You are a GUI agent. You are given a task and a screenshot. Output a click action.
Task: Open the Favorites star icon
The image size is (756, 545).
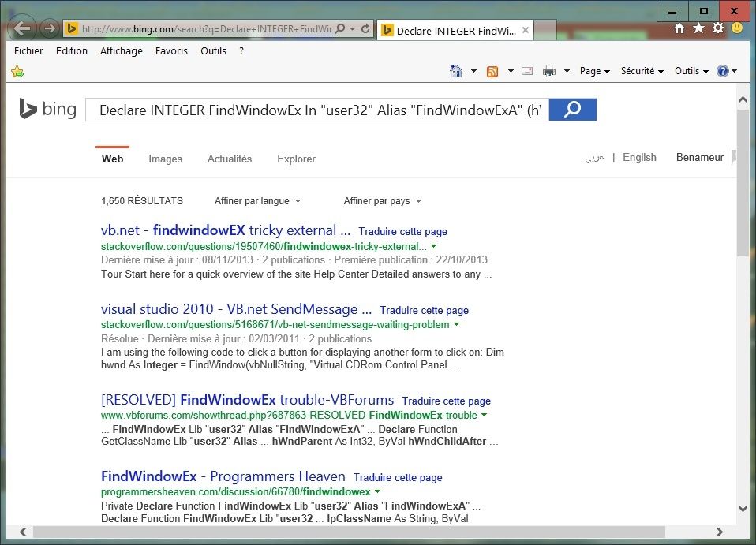(x=698, y=28)
